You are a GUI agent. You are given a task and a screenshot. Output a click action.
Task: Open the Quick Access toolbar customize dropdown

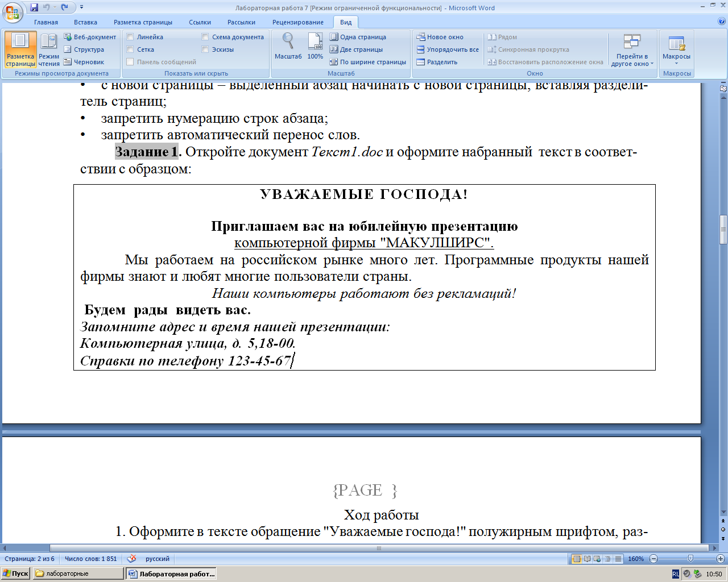pos(81,7)
